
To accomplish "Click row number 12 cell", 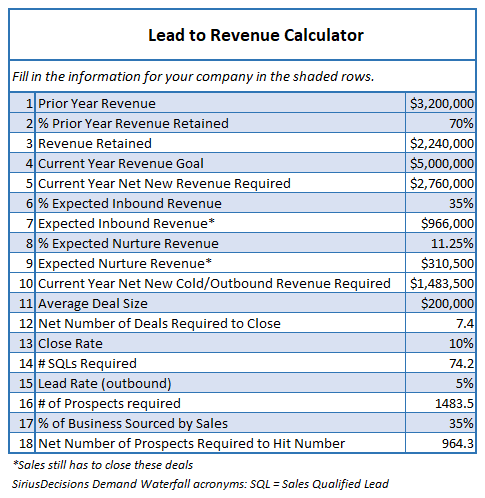I will point(22,323).
